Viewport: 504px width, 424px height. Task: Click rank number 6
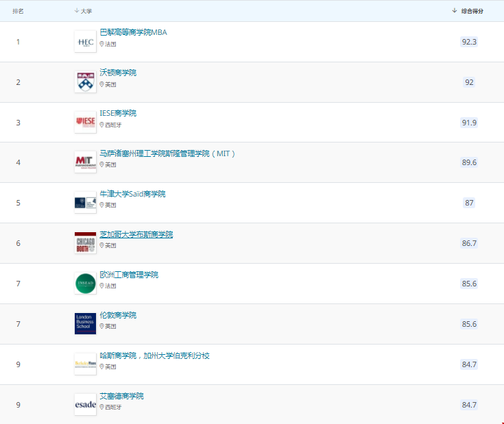coord(19,243)
